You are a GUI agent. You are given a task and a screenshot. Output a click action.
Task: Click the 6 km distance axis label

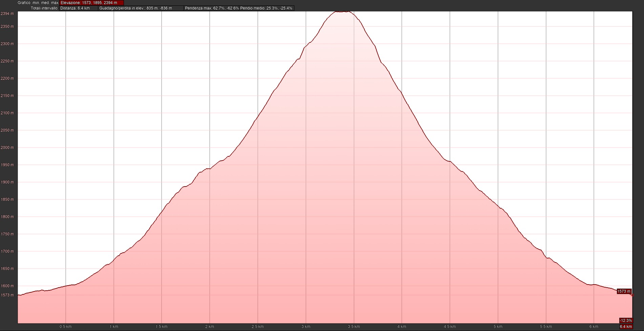click(x=594, y=327)
